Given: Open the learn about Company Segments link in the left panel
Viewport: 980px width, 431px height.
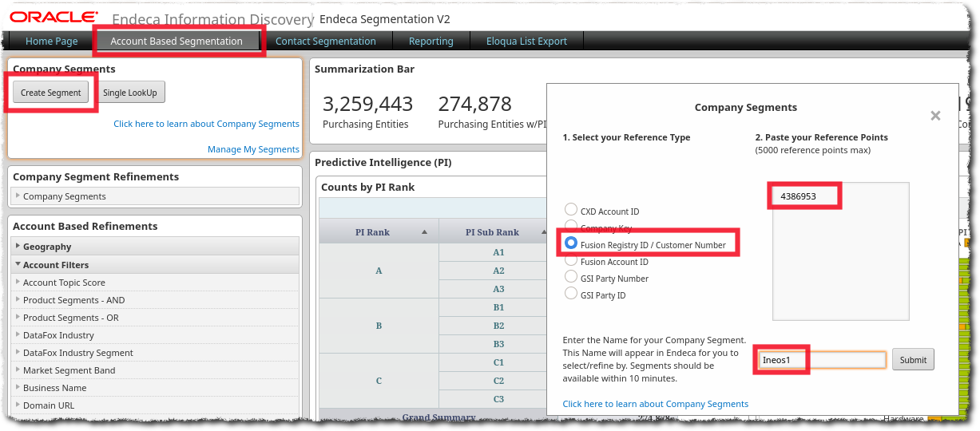Looking at the screenshot, I should (206, 124).
